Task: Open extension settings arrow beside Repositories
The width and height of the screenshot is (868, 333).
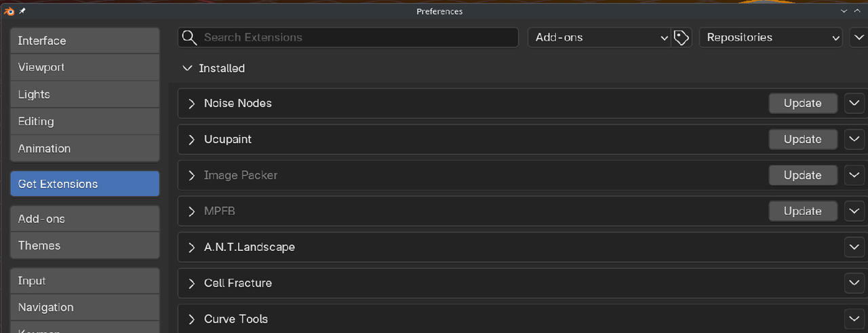Action: pyautogui.click(x=857, y=37)
